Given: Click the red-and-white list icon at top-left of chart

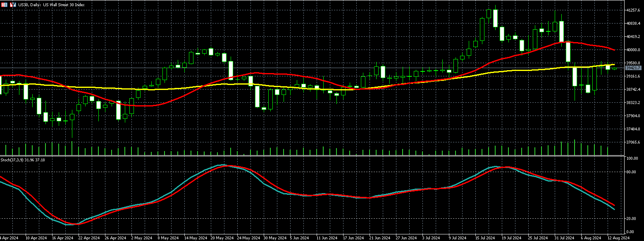Looking at the screenshot, I should (5, 5).
